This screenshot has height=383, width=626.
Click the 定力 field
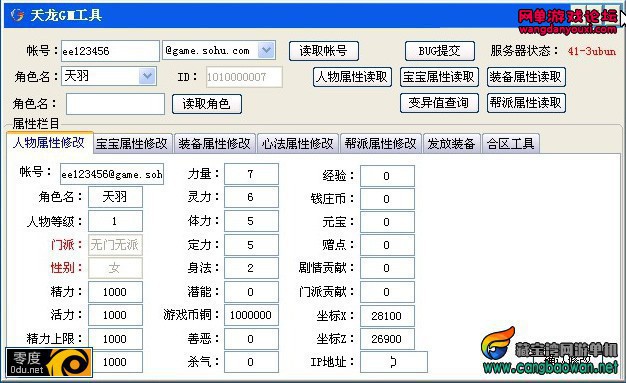251,244
